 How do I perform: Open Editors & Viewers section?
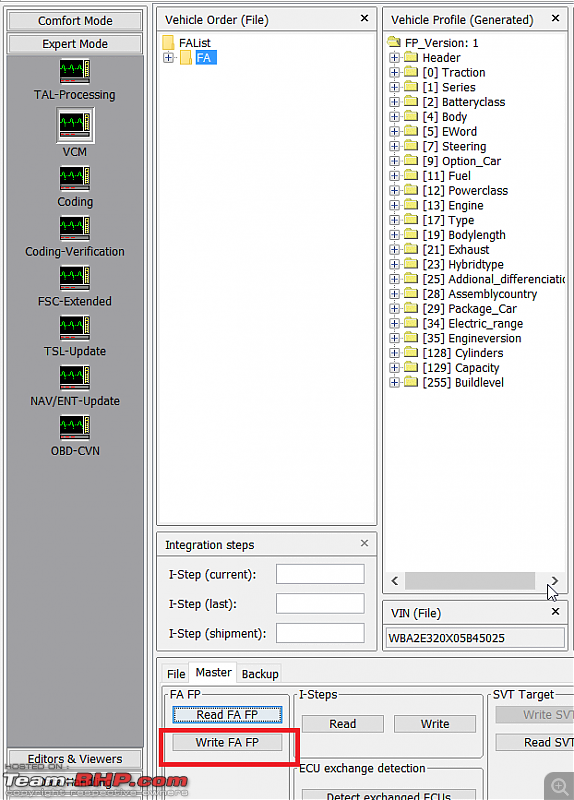pyautogui.click(x=75, y=759)
